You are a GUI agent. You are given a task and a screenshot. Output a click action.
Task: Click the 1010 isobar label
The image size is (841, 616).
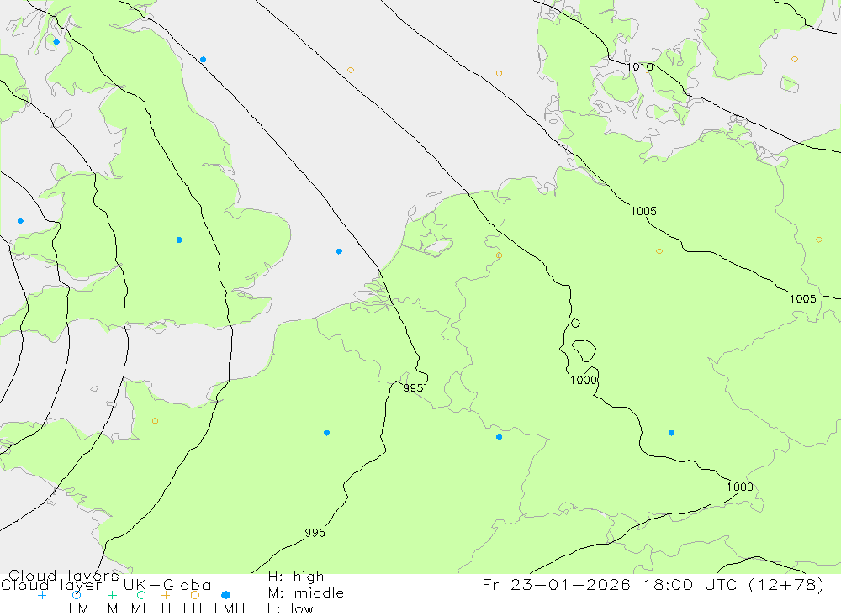point(640,67)
